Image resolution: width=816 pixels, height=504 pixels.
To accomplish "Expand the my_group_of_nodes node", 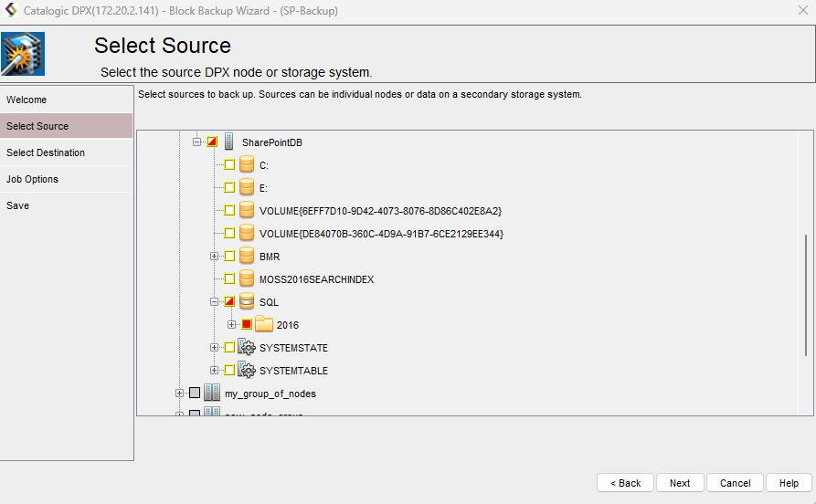I will pyautogui.click(x=179, y=394).
